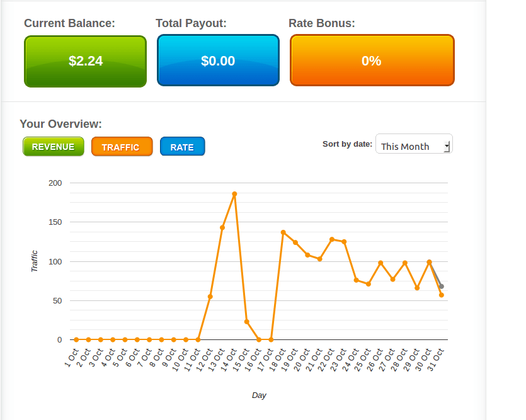Click the 26 Oct traffic data point
The width and height of the screenshot is (526, 420).
(380, 263)
